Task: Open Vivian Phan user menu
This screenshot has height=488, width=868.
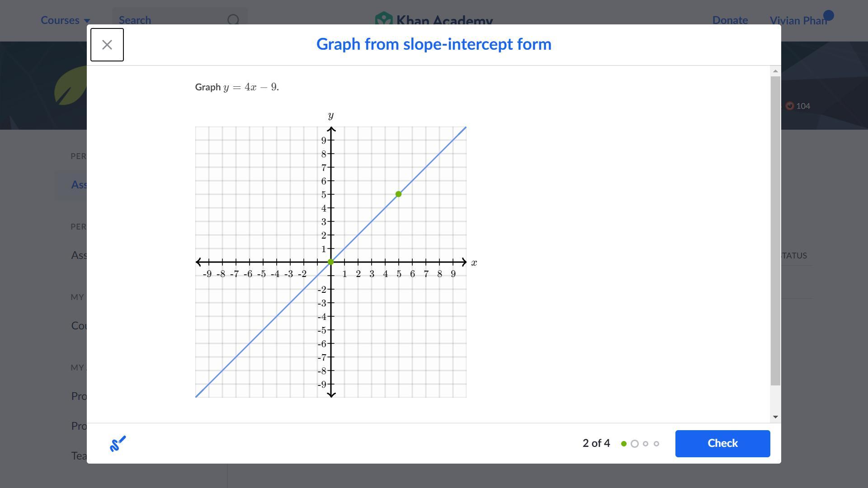Action: tap(798, 21)
